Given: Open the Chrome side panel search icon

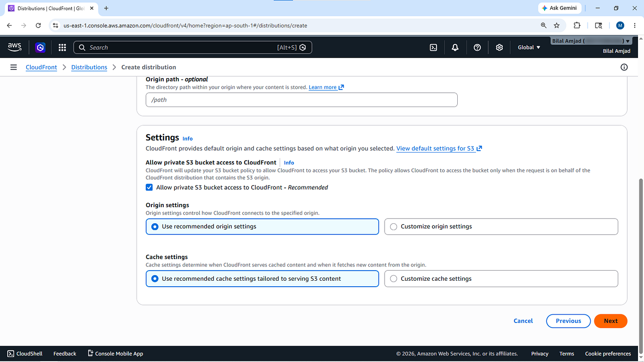Looking at the screenshot, I should pyautogui.click(x=598, y=26).
